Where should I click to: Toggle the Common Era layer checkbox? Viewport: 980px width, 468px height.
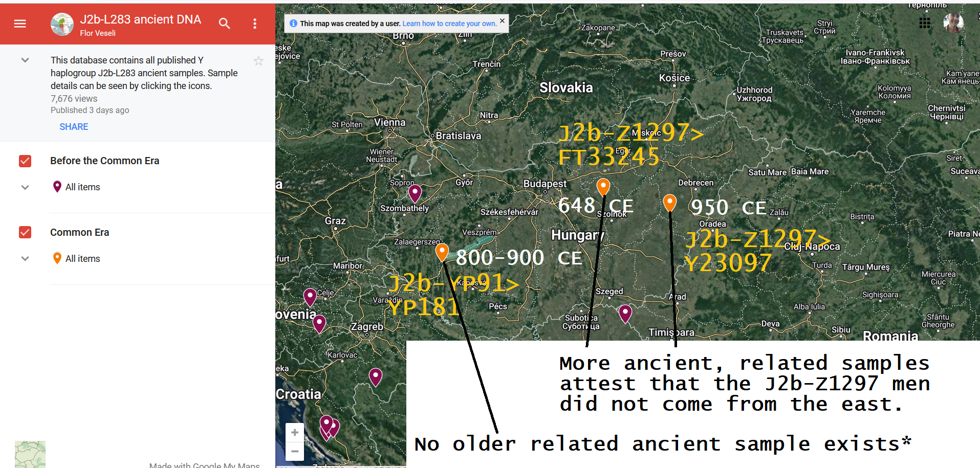click(x=25, y=233)
